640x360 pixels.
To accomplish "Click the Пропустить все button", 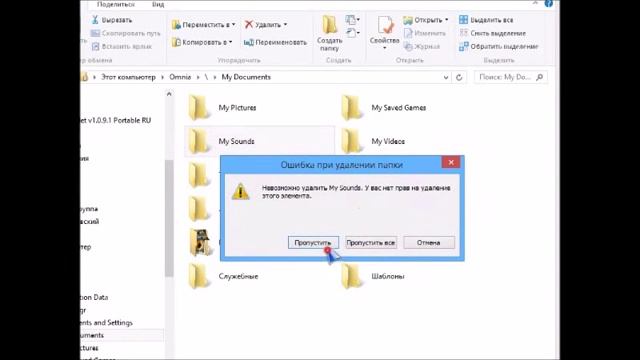I will coord(371,242).
